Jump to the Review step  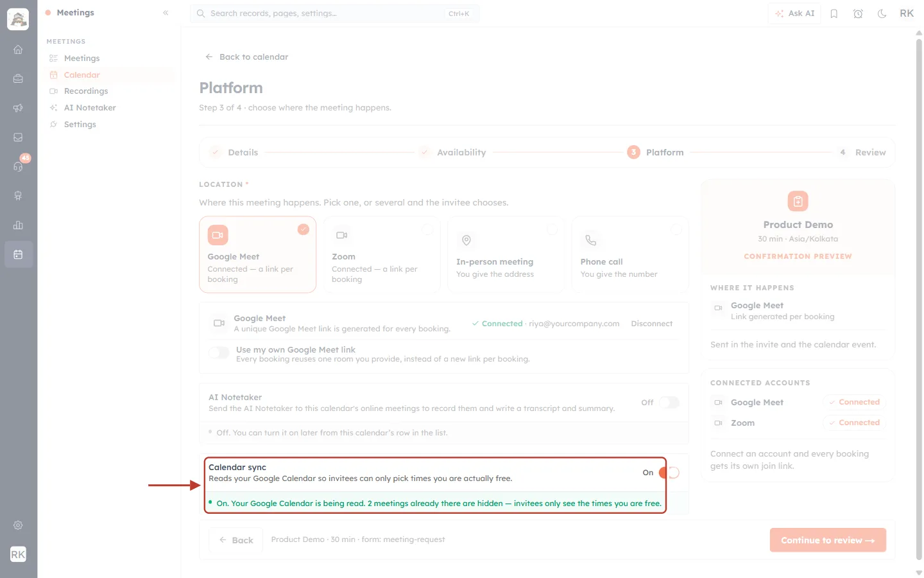(x=861, y=153)
